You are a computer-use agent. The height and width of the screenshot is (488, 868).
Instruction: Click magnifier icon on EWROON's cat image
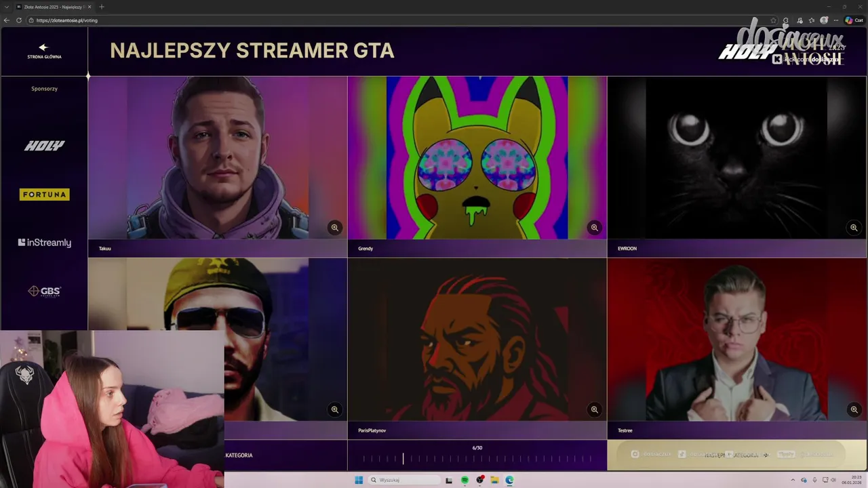click(854, 228)
